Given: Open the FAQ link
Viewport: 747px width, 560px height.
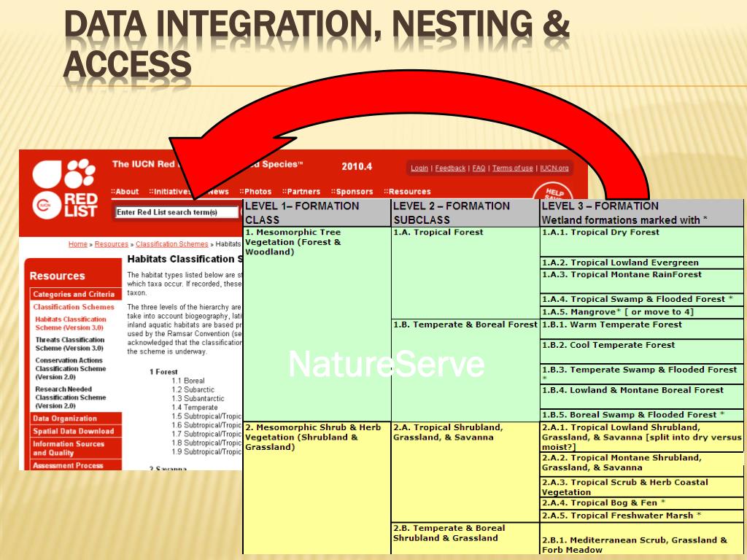Looking at the screenshot, I should [479, 168].
